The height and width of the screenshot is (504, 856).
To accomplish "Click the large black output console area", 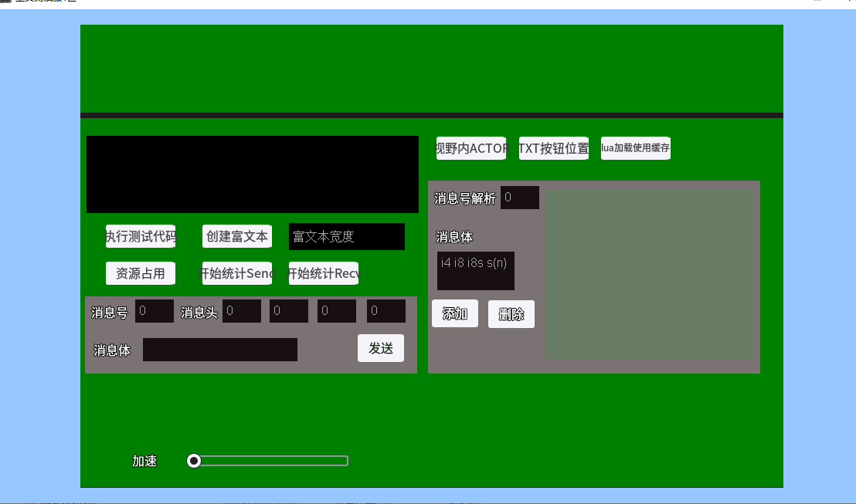I will (x=253, y=174).
